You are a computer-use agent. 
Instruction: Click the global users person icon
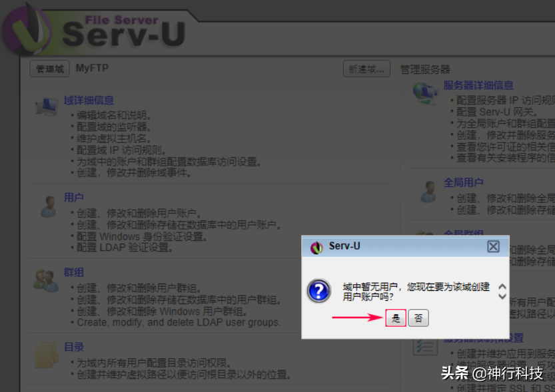click(x=429, y=192)
